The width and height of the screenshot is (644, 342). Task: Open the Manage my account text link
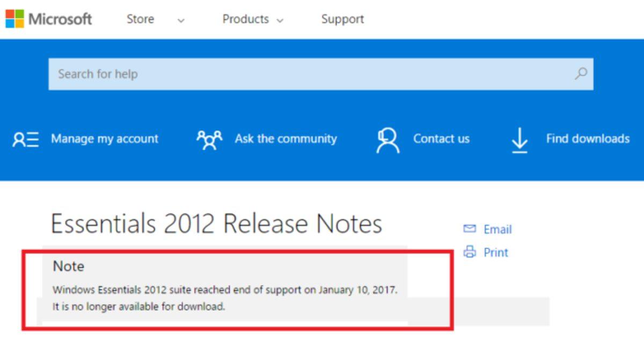click(105, 139)
